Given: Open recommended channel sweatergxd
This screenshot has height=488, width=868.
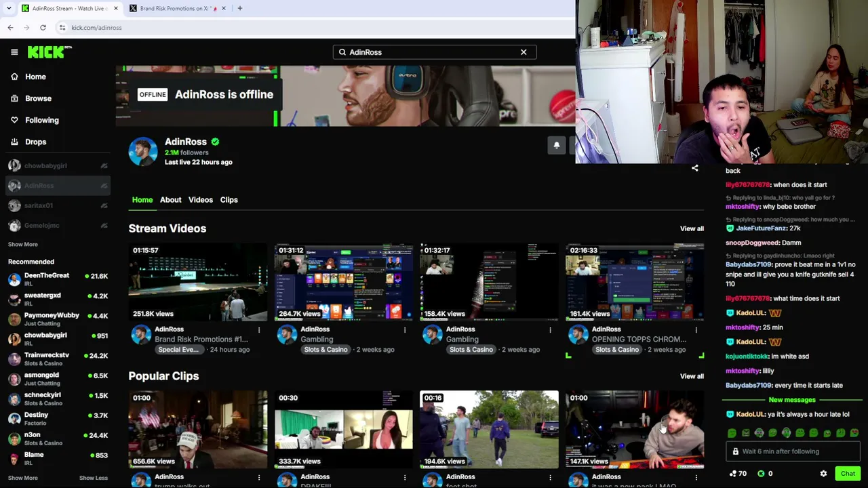Looking at the screenshot, I should coord(58,298).
